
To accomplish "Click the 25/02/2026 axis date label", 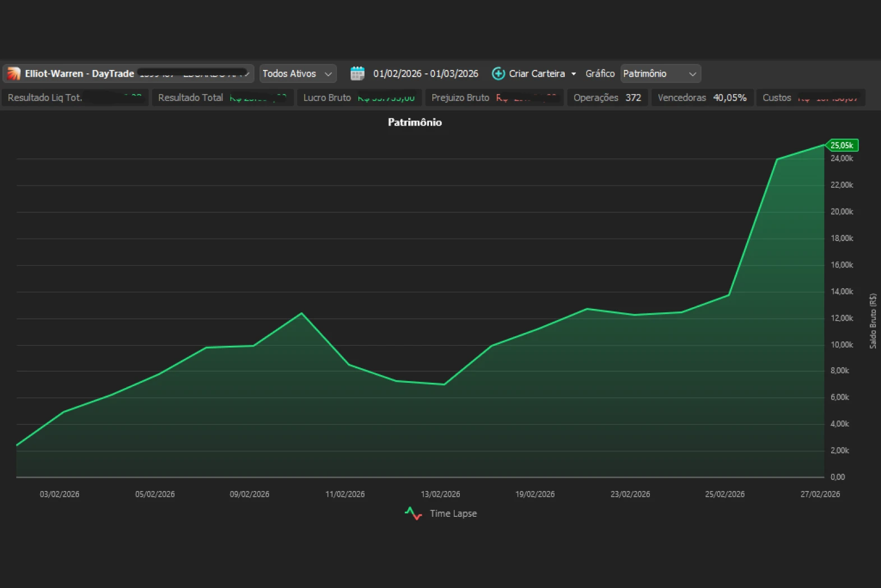I will pyautogui.click(x=725, y=494).
